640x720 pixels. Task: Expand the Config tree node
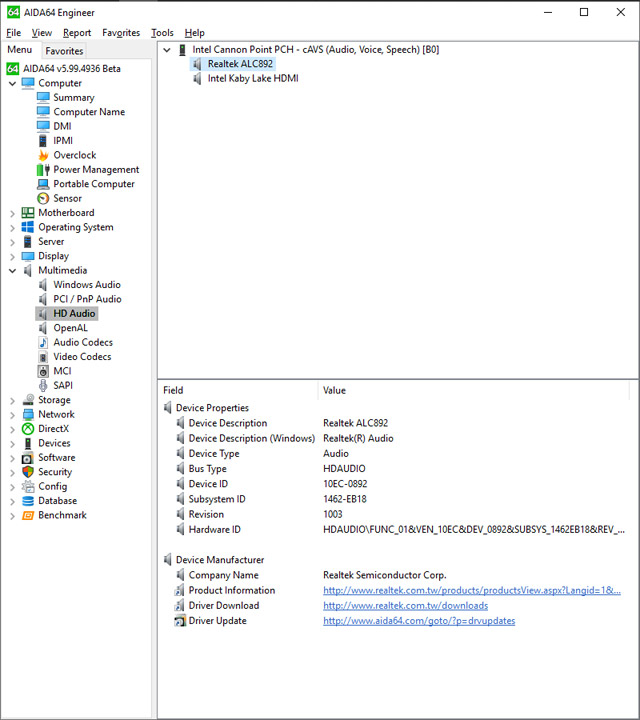pyautogui.click(x=12, y=487)
